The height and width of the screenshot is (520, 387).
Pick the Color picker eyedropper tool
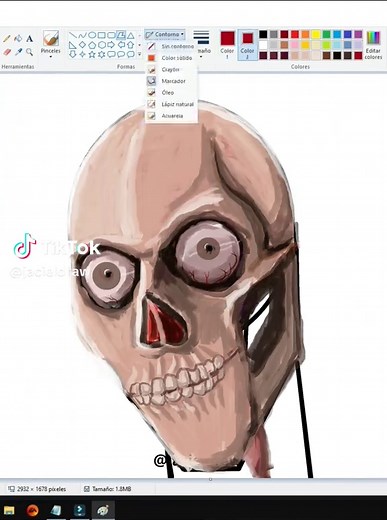point(18,52)
